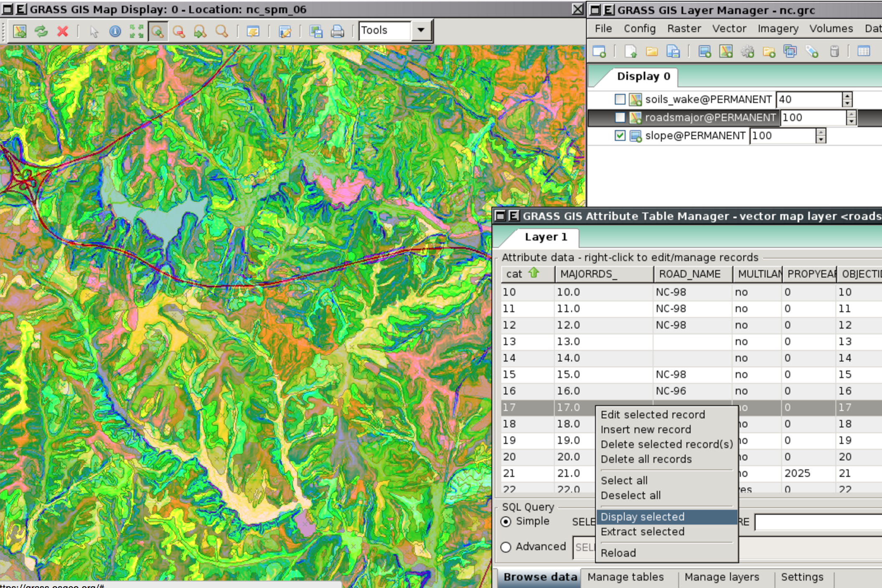Image resolution: width=882 pixels, height=588 pixels.
Task: Choose Delete selected record(s)
Action: pos(667,444)
